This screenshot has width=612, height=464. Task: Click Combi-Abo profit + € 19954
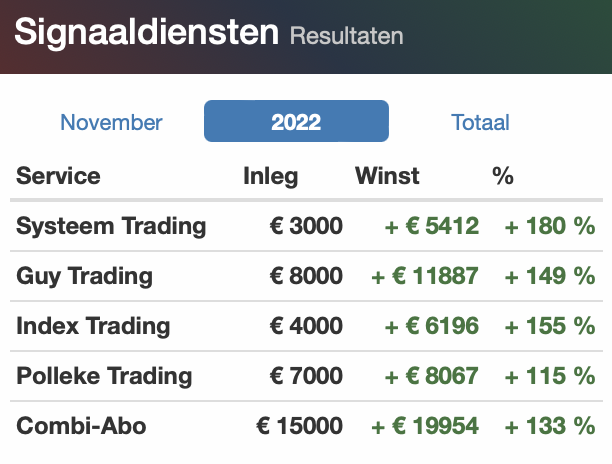[425, 426]
